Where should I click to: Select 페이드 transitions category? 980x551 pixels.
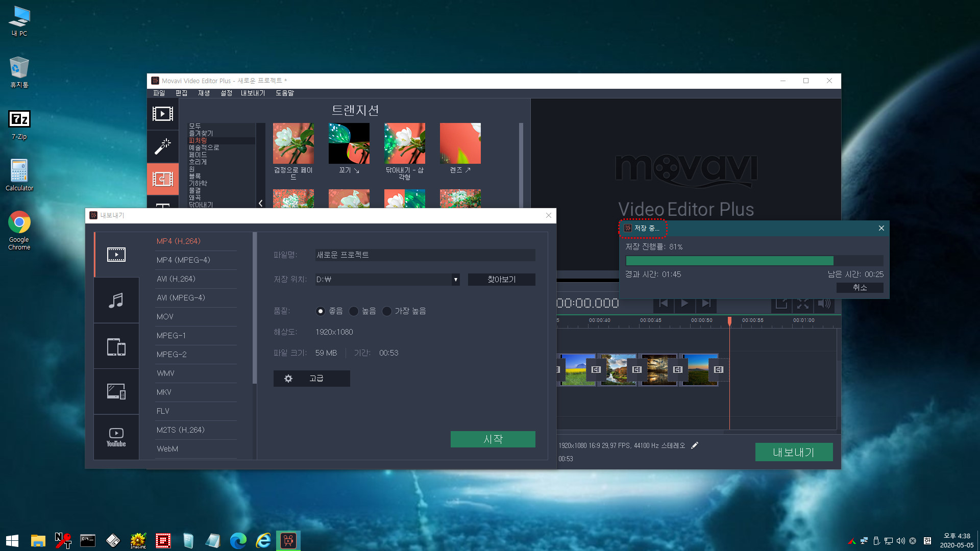(x=198, y=155)
